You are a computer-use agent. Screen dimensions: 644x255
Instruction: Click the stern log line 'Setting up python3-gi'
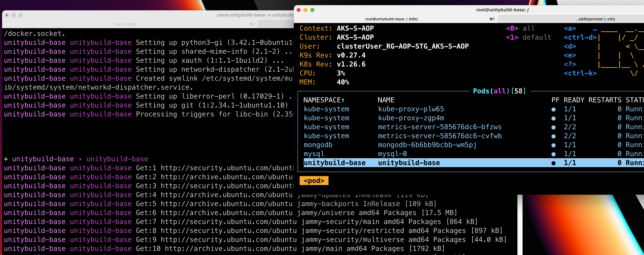coord(148,43)
